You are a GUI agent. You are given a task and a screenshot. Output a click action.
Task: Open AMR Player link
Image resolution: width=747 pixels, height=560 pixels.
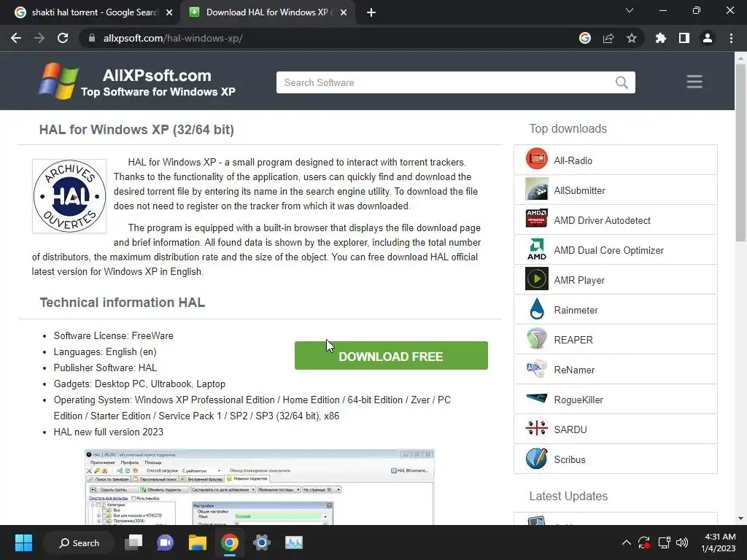point(579,281)
